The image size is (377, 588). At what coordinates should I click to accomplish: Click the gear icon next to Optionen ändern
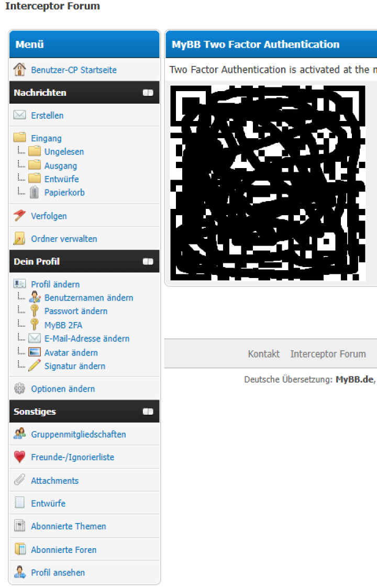[x=19, y=389]
